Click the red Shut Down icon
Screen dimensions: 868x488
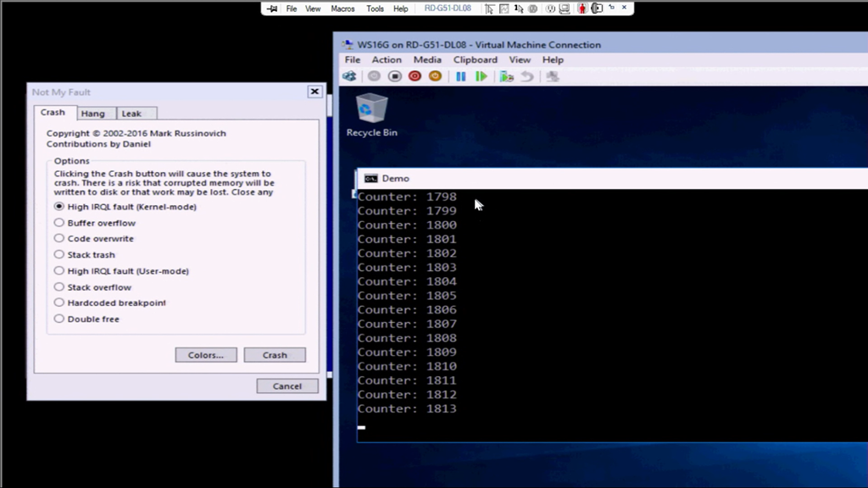[x=415, y=76]
